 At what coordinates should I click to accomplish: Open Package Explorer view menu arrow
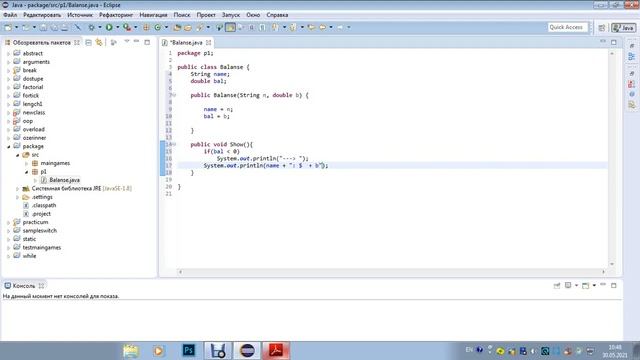point(127,42)
